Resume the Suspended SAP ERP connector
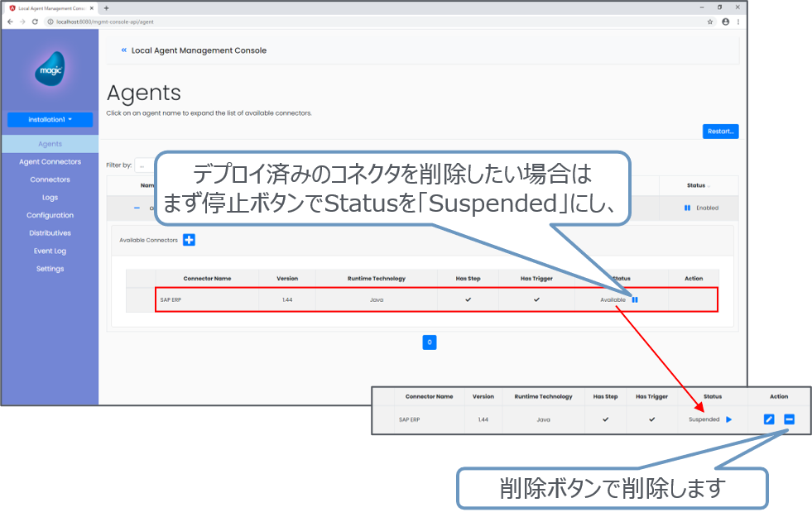Screen dimensions: 812x517 729,419
